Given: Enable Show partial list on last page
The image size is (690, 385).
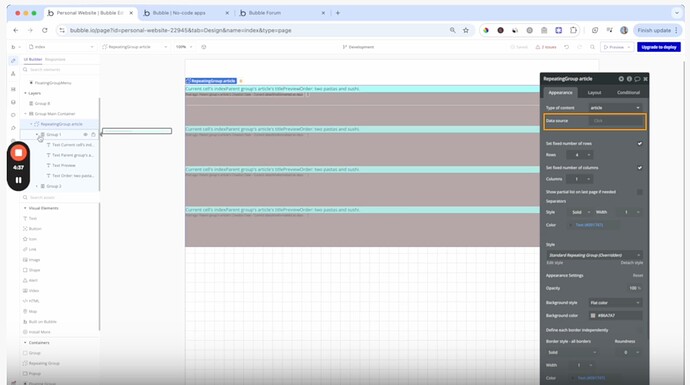Looking at the screenshot, I should click(639, 192).
